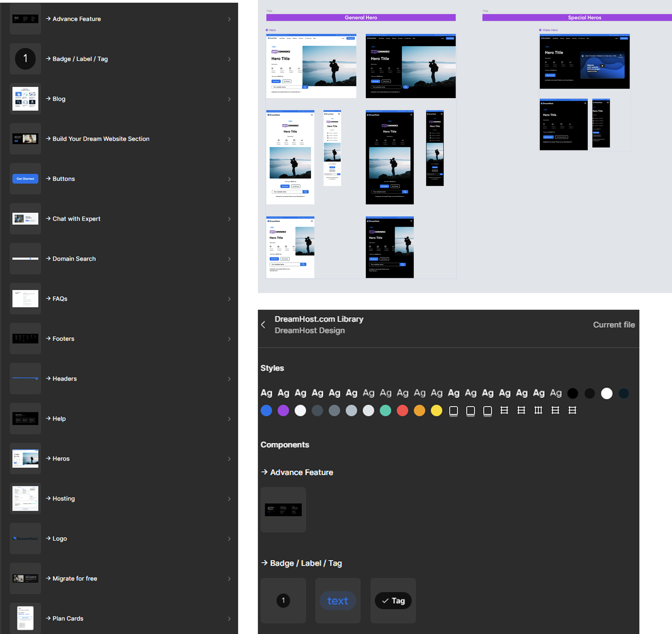
Task: Select the Footers row thumbnail
Action: (x=25, y=338)
